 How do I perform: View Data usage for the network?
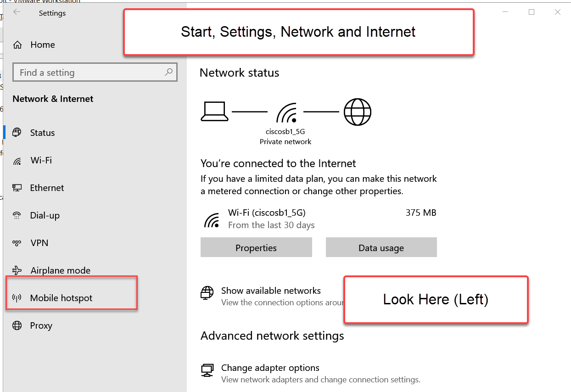click(381, 247)
